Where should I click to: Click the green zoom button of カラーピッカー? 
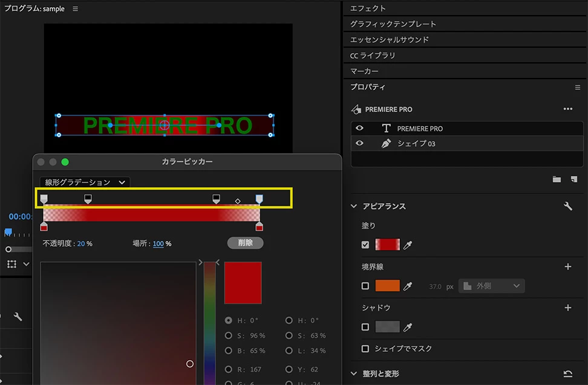(65, 162)
